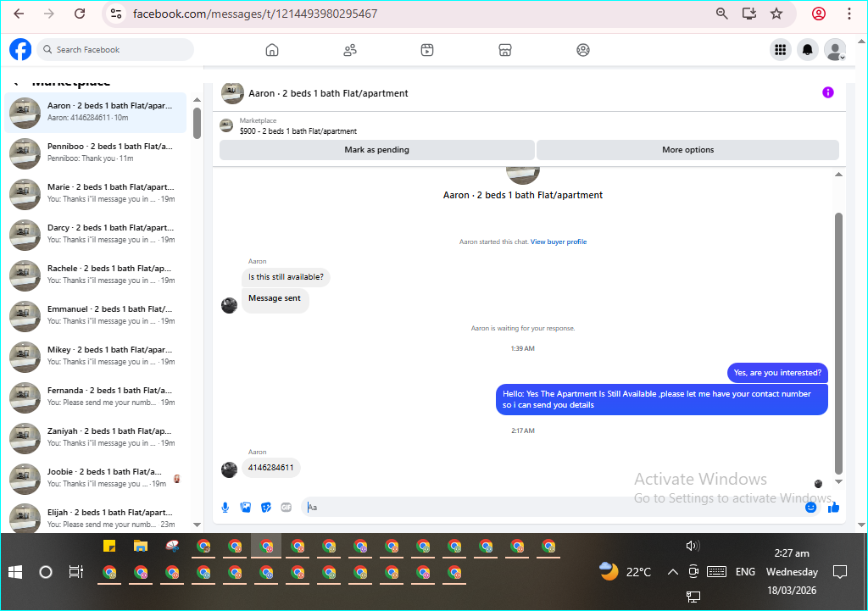Open the account profile avatar menu
868x611 pixels.
pyautogui.click(x=835, y=50)
